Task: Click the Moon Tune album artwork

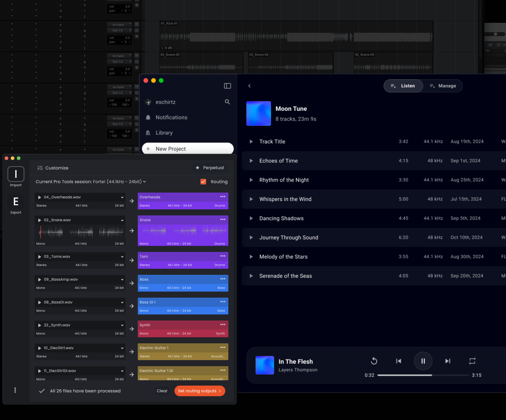Action: (x=259, y=113)
